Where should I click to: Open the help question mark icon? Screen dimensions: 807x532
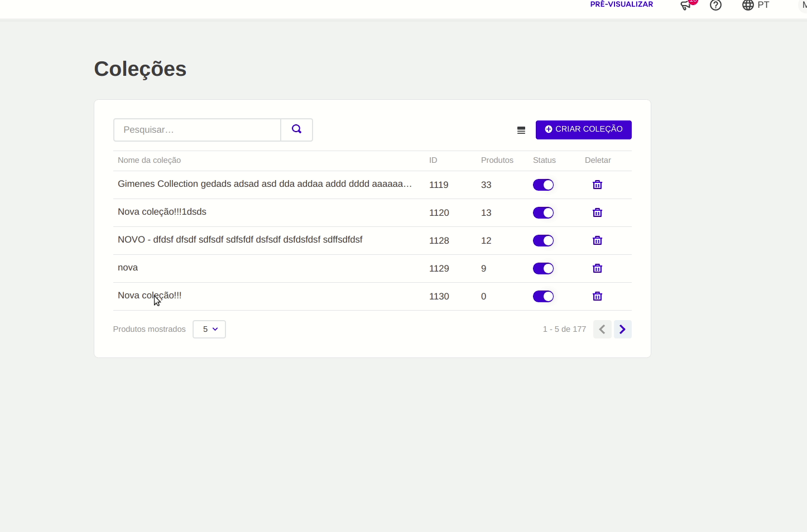click(715, 5)
